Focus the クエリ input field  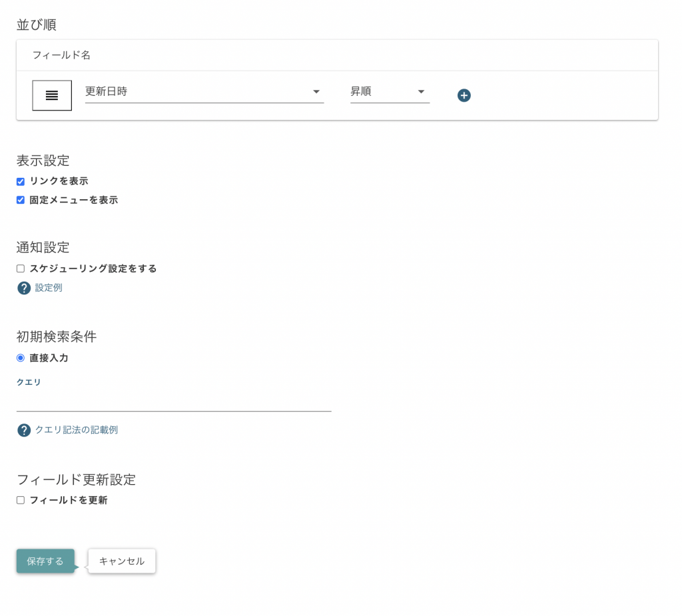[x=174, y=401]
